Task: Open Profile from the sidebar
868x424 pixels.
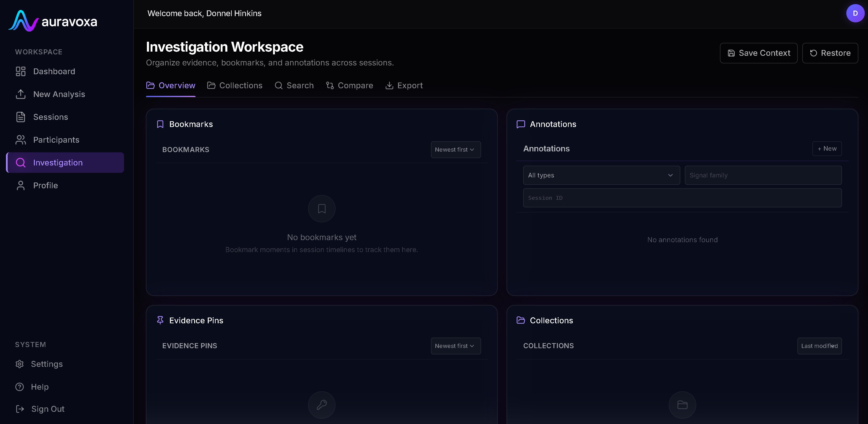Action: pyautogui.click(x=65, y=185)
